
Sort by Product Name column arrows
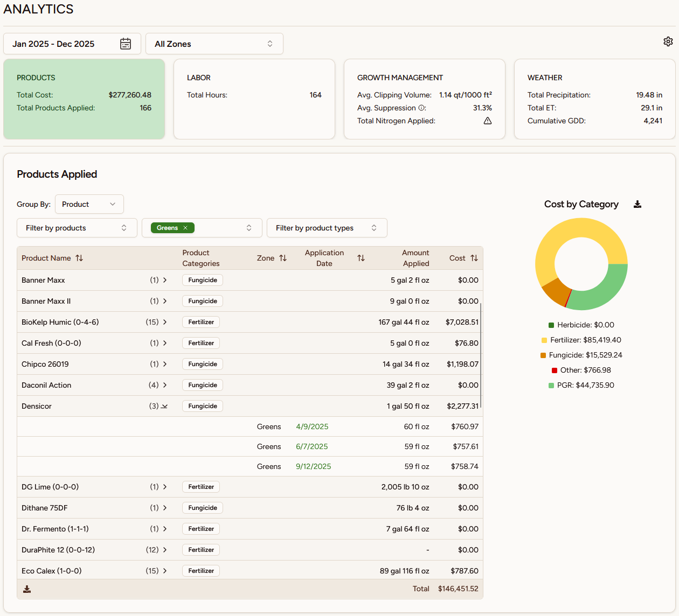(x=79, y=258)
